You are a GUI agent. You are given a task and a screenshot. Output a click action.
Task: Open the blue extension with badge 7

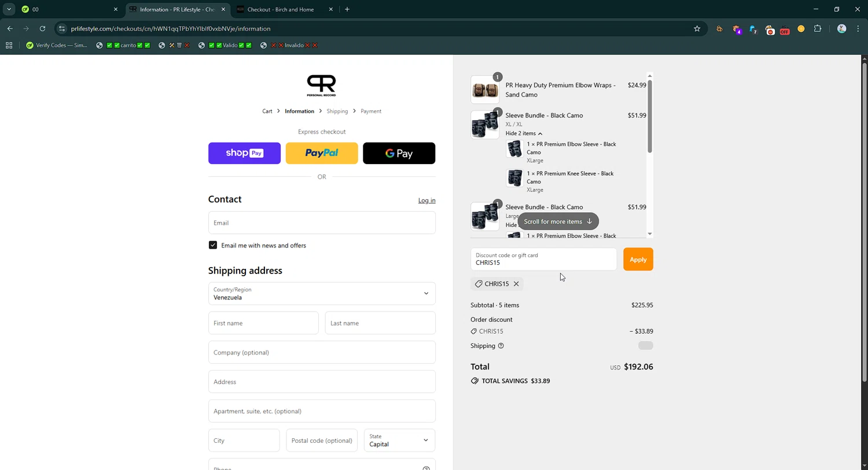pyautogui.click(x=753, y=29)
